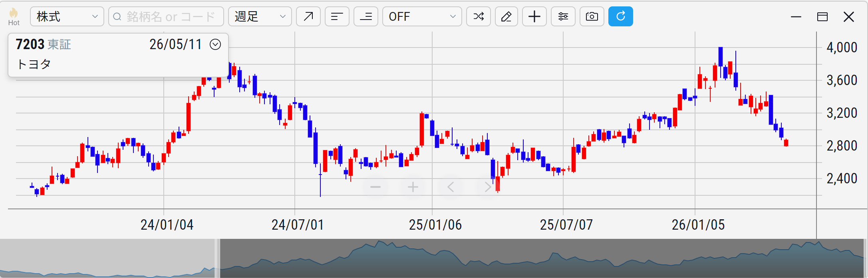Click the 7203 stock code label
The width and height of the screenshot is (868, 278).
pos(30,44)
